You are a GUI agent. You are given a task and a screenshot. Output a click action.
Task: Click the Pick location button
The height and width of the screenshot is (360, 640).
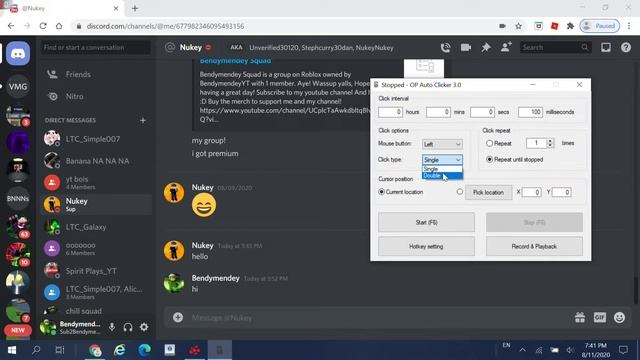coord(489,192)
